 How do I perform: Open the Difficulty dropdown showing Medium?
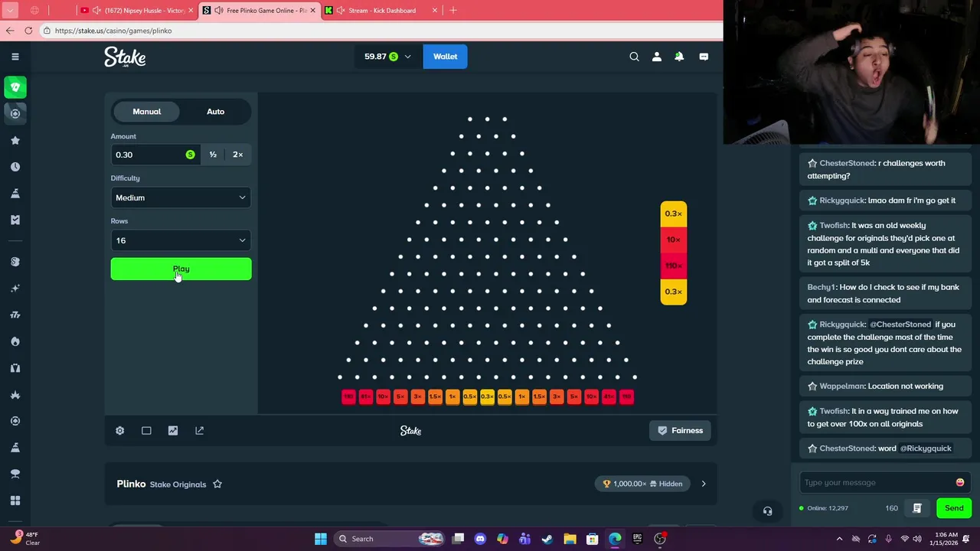click(x=181, y=197)
